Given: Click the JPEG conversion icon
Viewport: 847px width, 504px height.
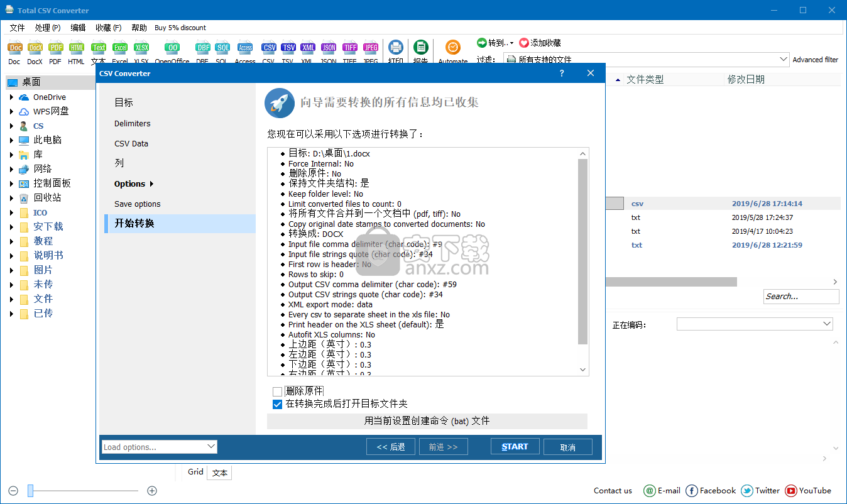Looking at the screenshot, I should [x=371, y=47].
